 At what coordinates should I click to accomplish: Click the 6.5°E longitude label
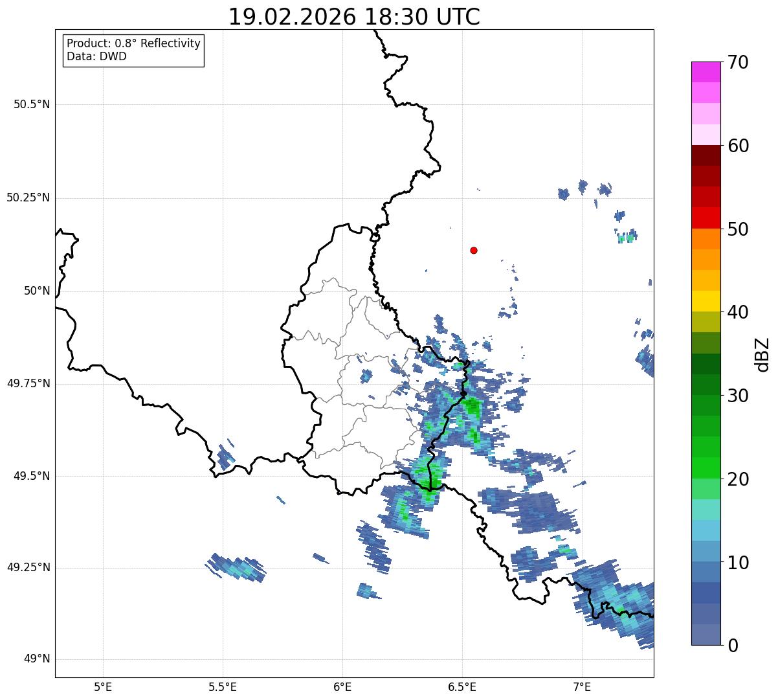[x=462, y=686]
